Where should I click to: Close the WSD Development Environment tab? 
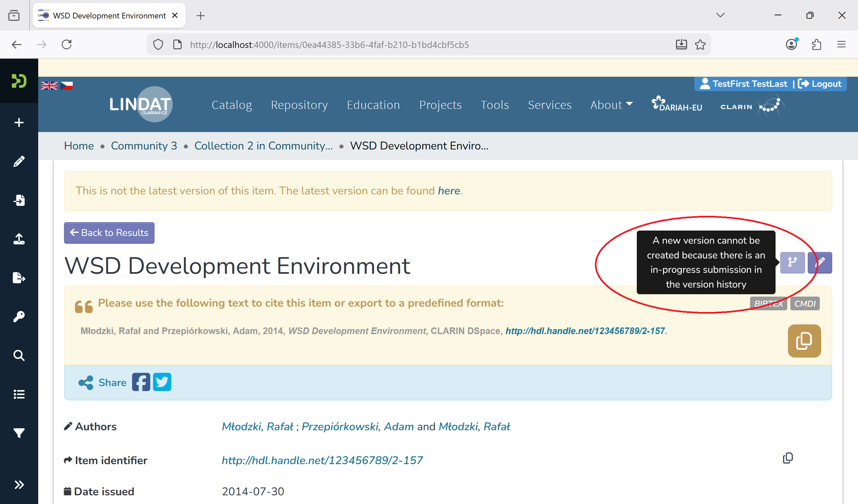click(175, 15)
